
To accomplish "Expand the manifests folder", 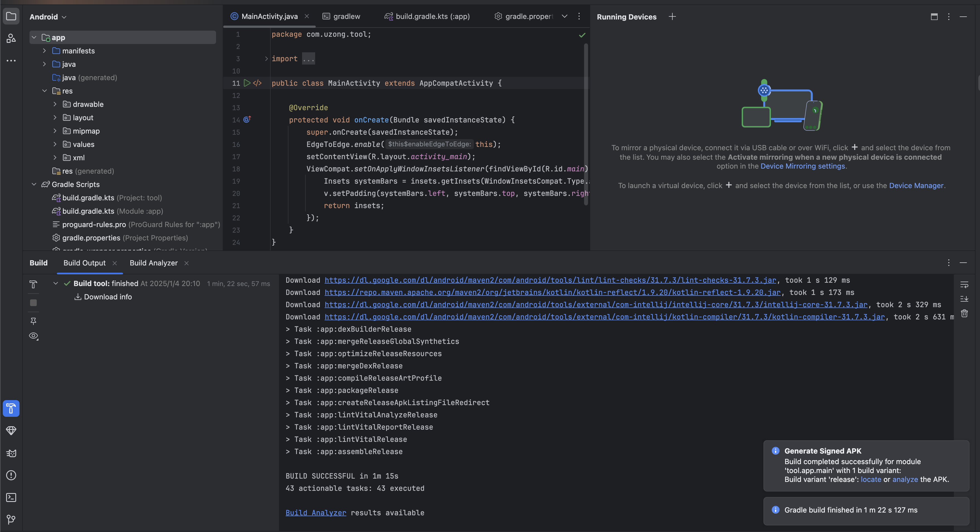I will (45, 51).
